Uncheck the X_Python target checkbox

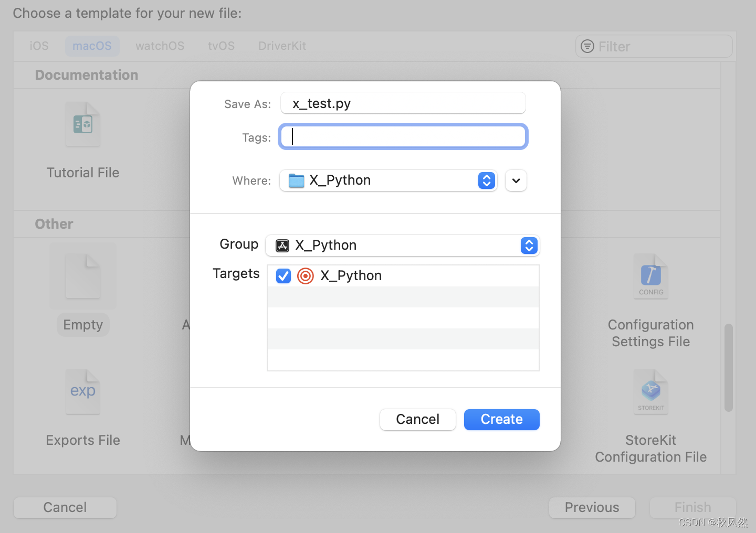pos(283,276)
